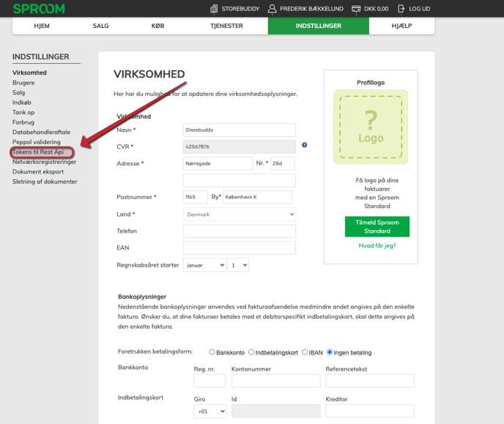Open the HJÆLP tab
Image resolution: width=504 pixels, height=424 pixels.
point(401,26)
